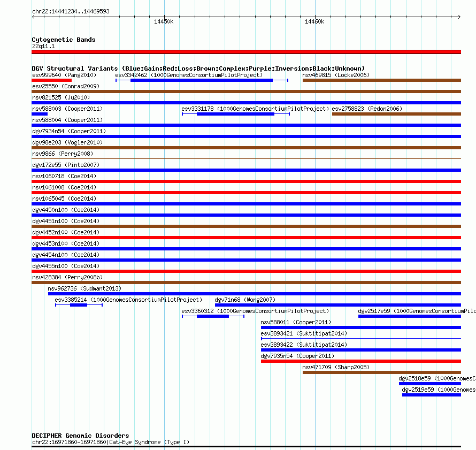
Task: Click esv3331178 1000Genomes variant label
Action: click(x=255, y=109)
